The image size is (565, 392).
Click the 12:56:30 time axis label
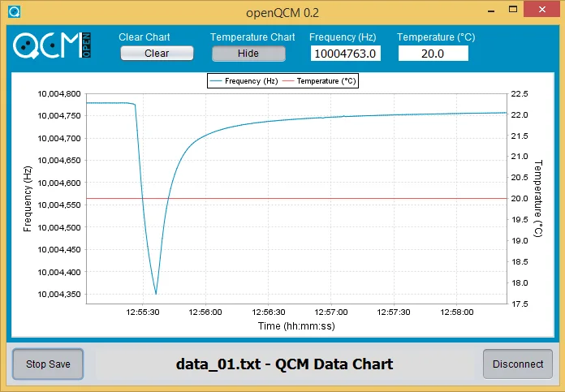pos(269,312)
